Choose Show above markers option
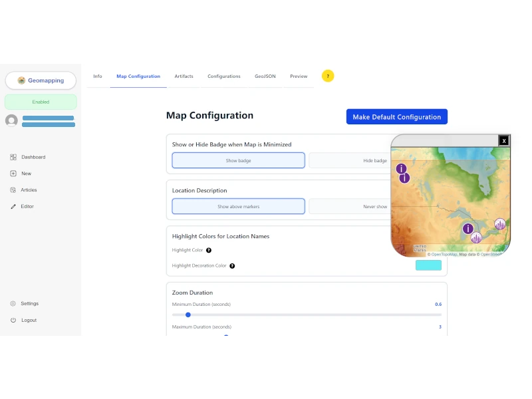532x399 pixels. click(x=238, y=206)
